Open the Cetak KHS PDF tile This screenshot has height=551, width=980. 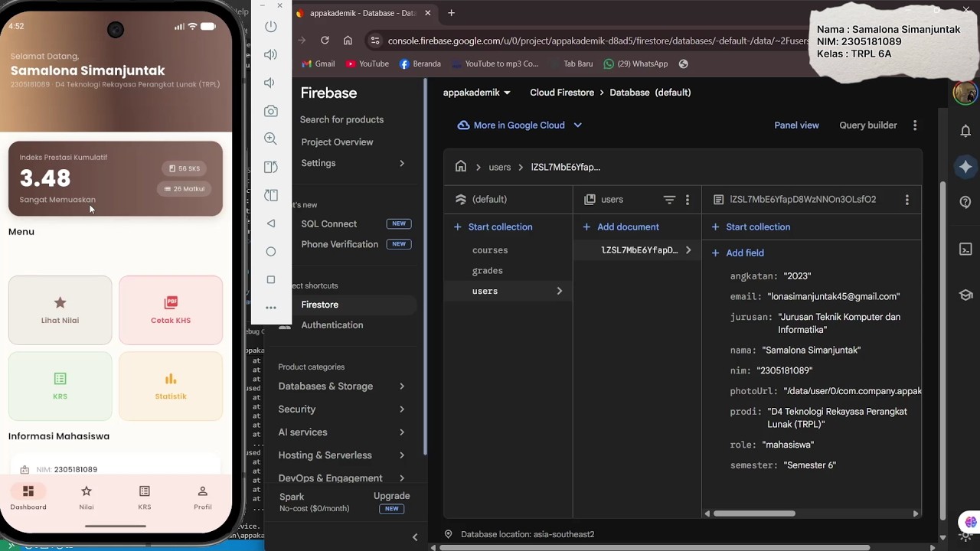pos(171,310)
